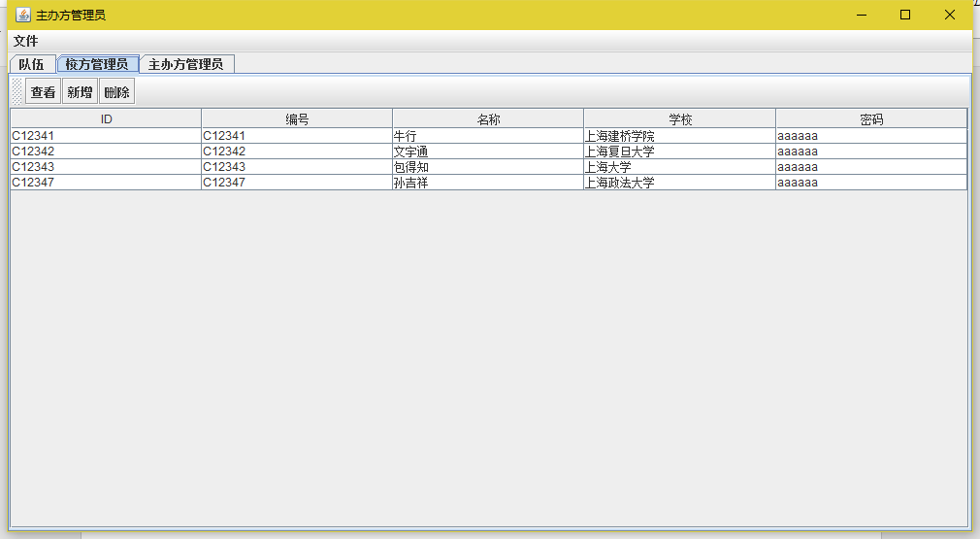The width and height of the screenshot is (980, 539).
Task: Click 编号 cell C12341
Action: [x=297, y=136]
